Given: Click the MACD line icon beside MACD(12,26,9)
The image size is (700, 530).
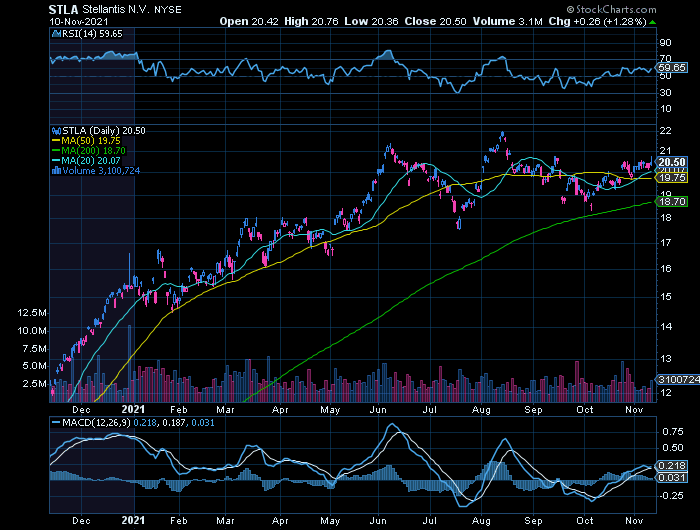Looking at the screenshot, I should click(56, 422).
